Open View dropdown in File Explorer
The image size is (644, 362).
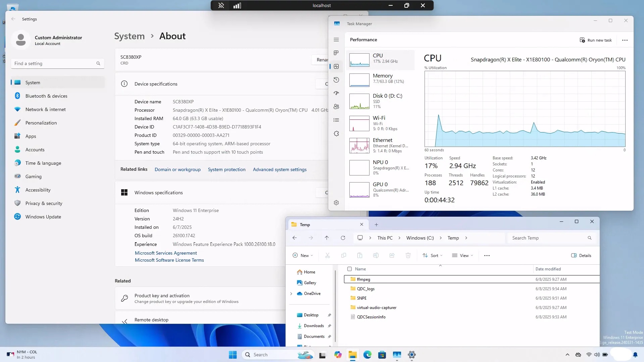[x=463, y=255]
